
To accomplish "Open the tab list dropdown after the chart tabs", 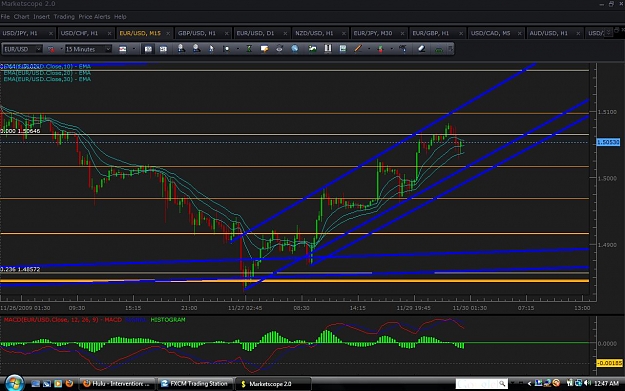I will coord(608,32).
